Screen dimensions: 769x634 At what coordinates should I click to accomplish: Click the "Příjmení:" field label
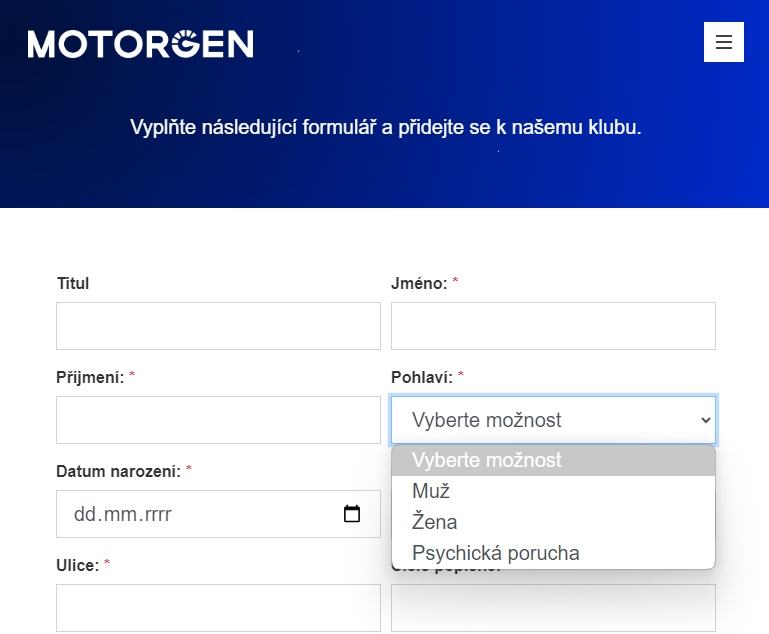[90, 377]
